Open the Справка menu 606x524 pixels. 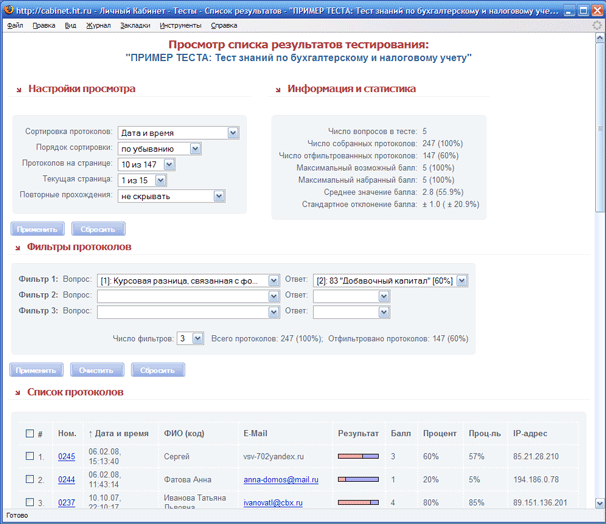(x=224, y=26)
